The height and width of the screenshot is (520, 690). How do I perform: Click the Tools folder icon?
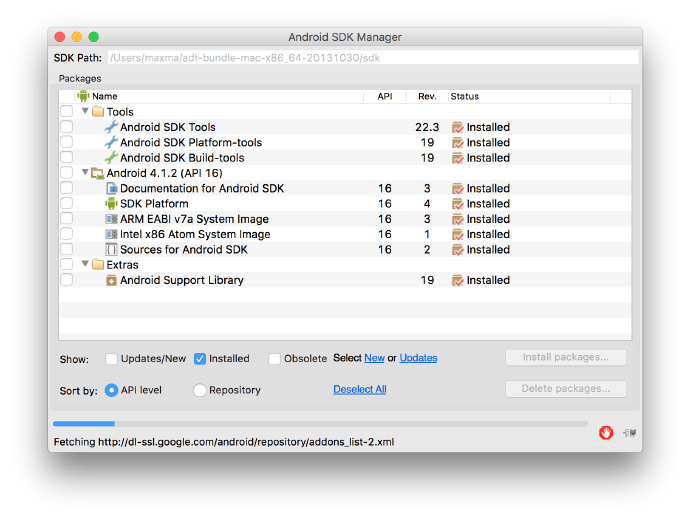(98, 112)
